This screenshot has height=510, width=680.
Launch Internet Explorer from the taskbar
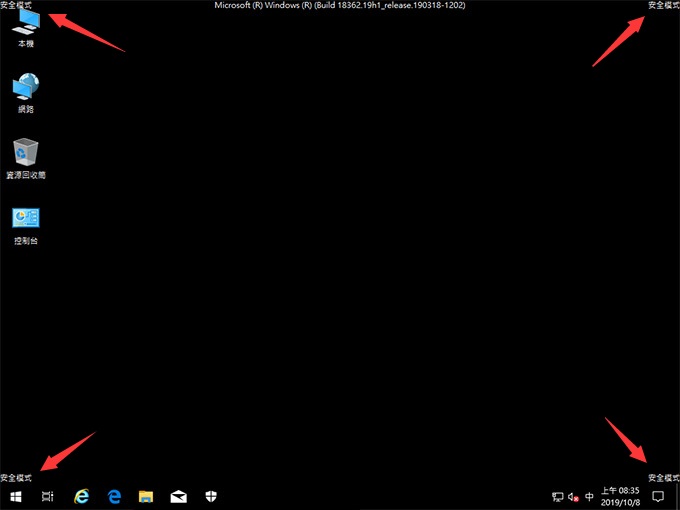[83, 496]
